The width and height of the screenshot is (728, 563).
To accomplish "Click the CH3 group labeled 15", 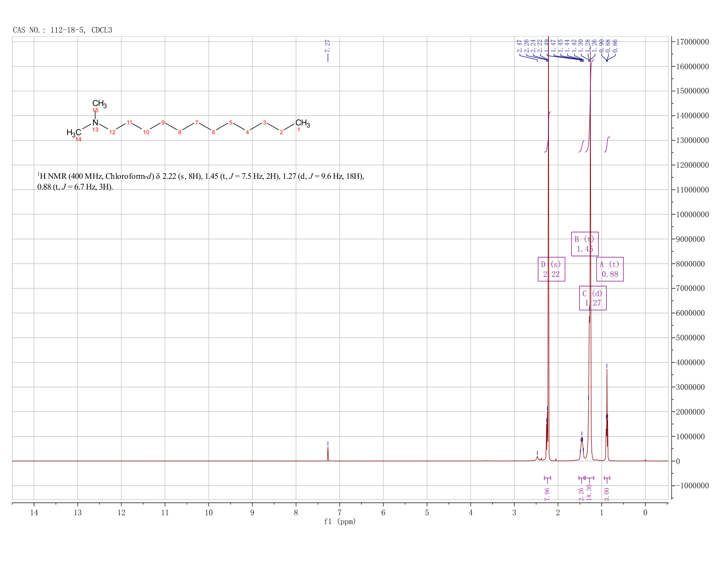I will [x=99, y=104].
